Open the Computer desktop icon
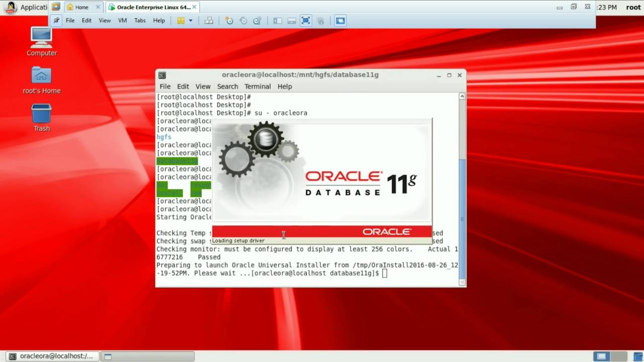The width and height of the screenshot is (644, 362). pyautogui.click(x=41, y=42)
